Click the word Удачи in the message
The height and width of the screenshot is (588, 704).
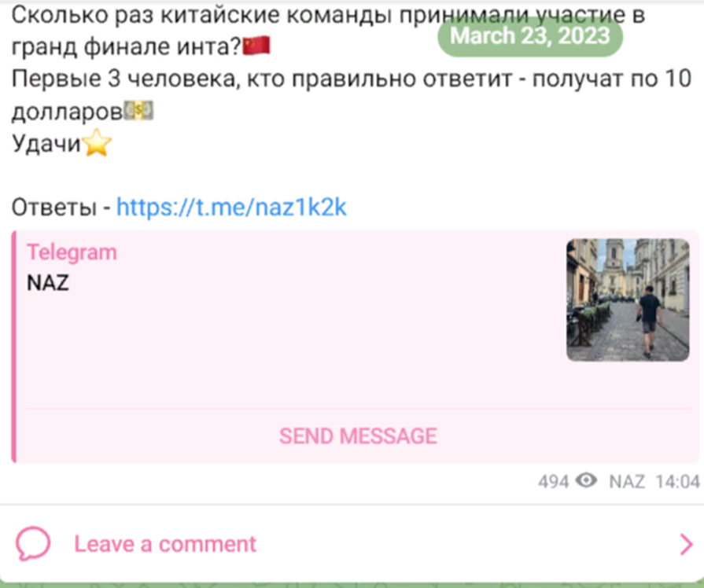pyautogui.click(x=46, y=144)
